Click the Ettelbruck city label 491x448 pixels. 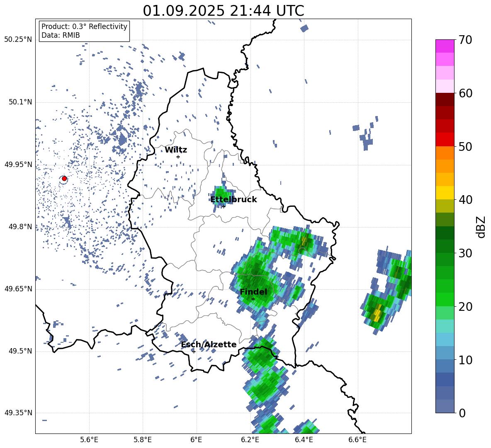[233, 200]
